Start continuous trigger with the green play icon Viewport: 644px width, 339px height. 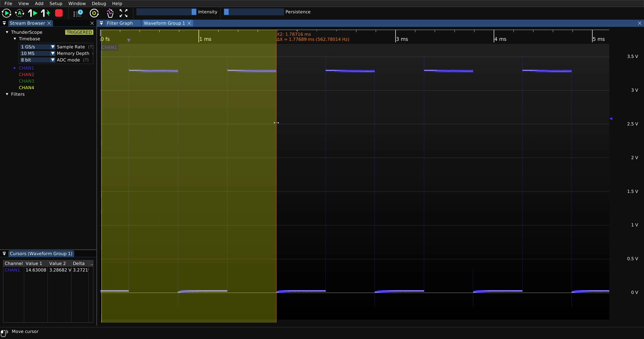(x=7, y=13)
